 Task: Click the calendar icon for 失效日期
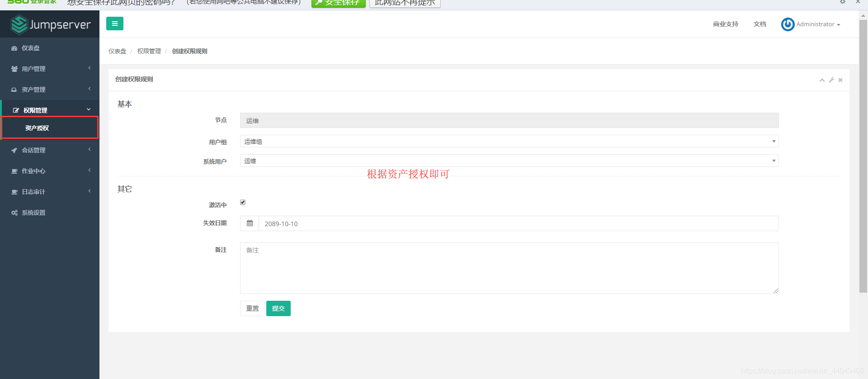[x=250, y=223]
